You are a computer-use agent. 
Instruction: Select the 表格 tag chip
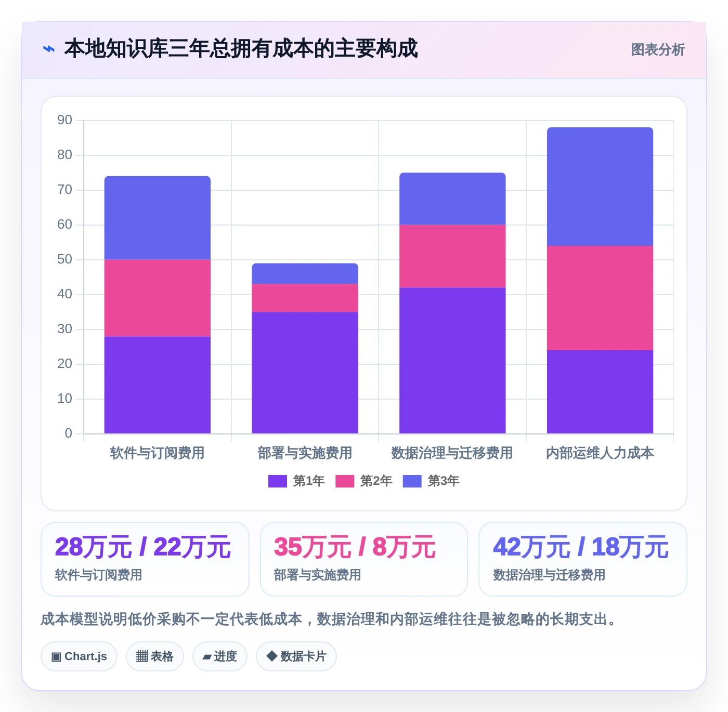point(154,656)
